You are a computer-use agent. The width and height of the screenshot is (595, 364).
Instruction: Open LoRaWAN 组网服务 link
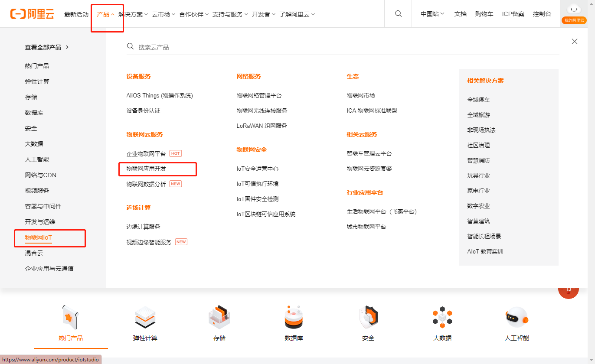coord(262,126)
